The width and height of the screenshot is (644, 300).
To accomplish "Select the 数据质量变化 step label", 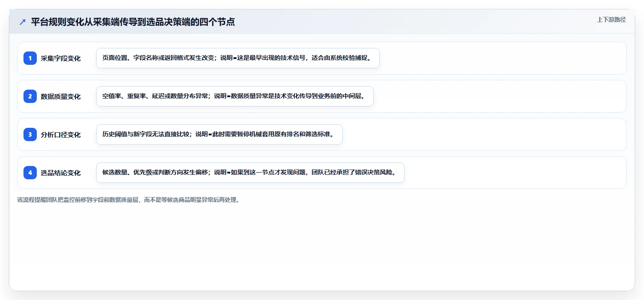I will [61, 96].
